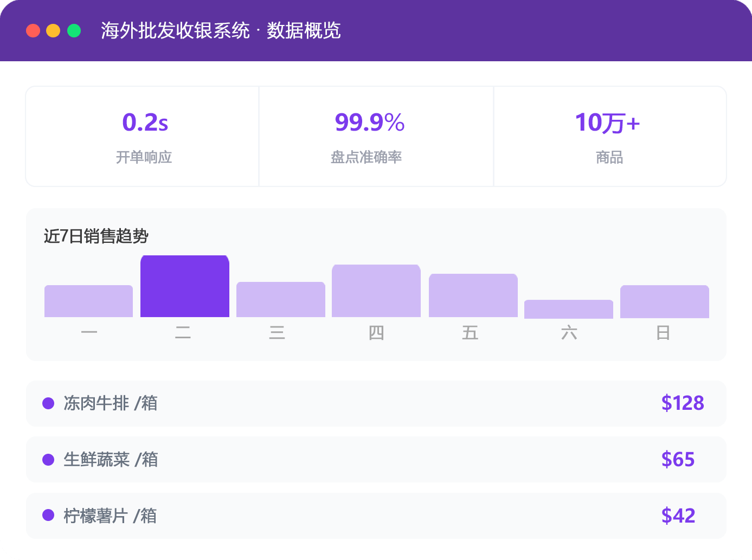Click the sales bar for day 日
Image resolution: width=752 pixels, height=560 pixels.
665,301
